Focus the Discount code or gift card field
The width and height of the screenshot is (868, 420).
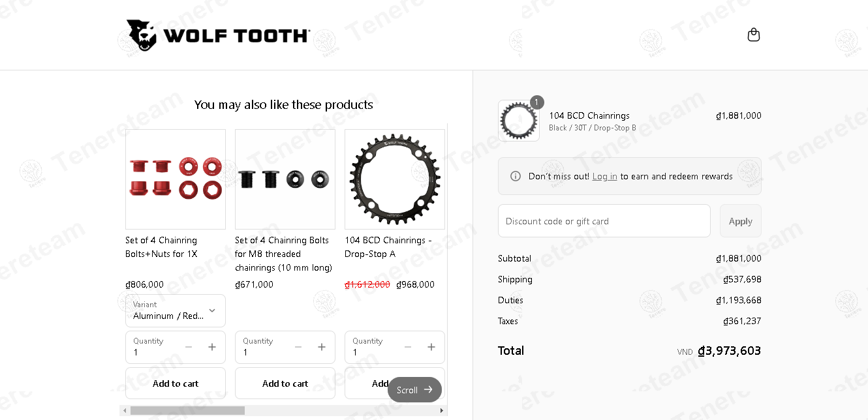click(x=604, y=221)
